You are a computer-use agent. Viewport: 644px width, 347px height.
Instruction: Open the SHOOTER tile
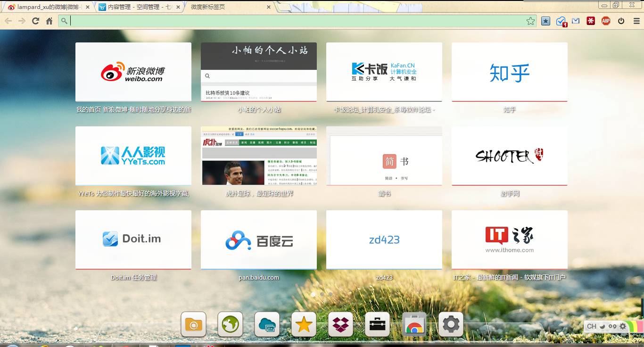(x=510, y=156)
